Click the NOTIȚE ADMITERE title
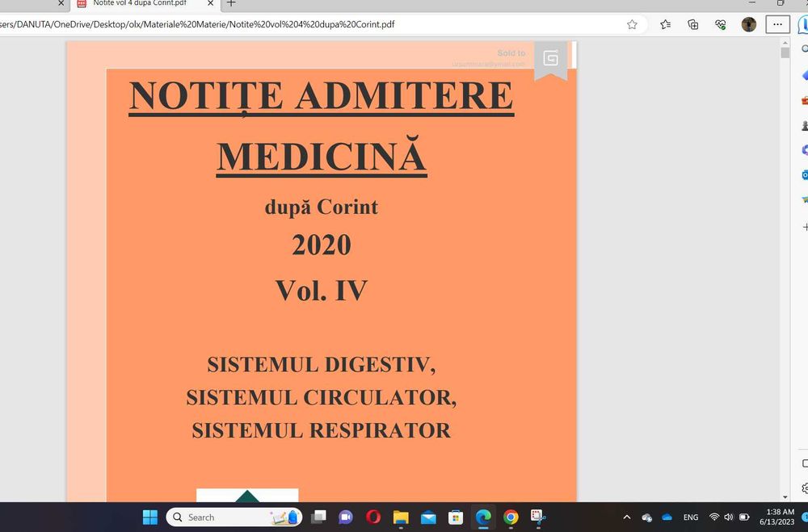 coord(321,96)
